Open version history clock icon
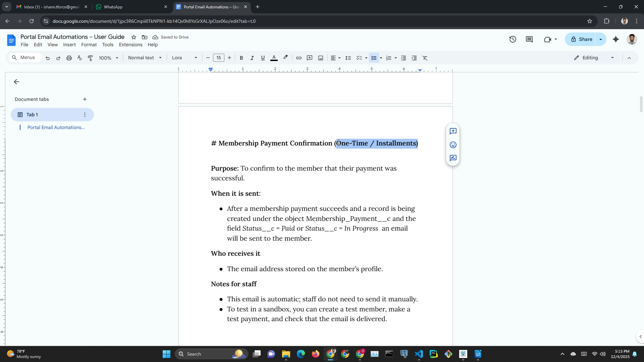The image size is (644, 362). [513, 40]
